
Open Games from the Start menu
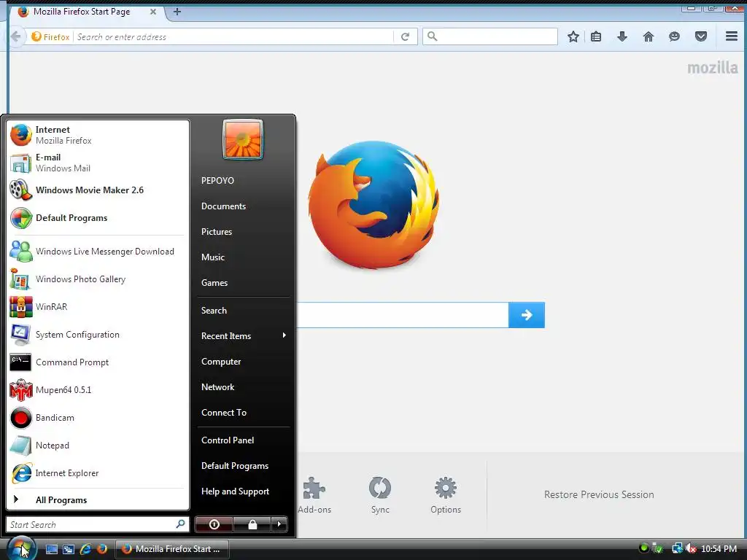[x=214, y=283]
